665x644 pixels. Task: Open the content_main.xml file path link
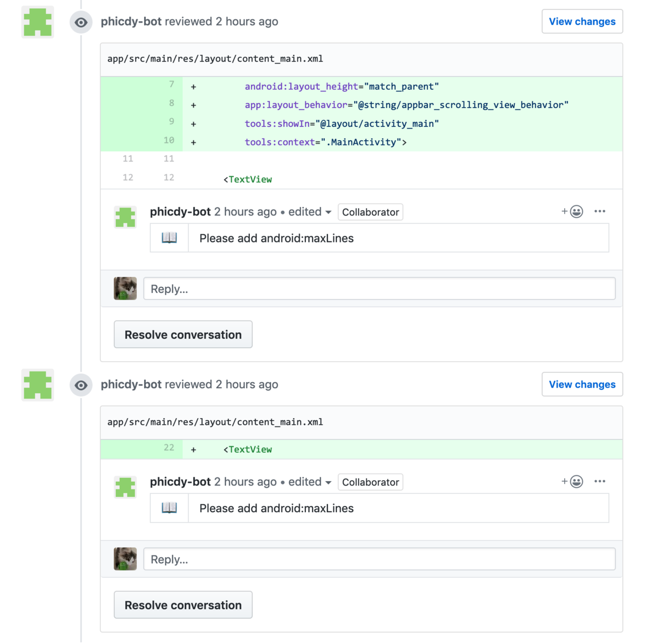pos(215,58)
